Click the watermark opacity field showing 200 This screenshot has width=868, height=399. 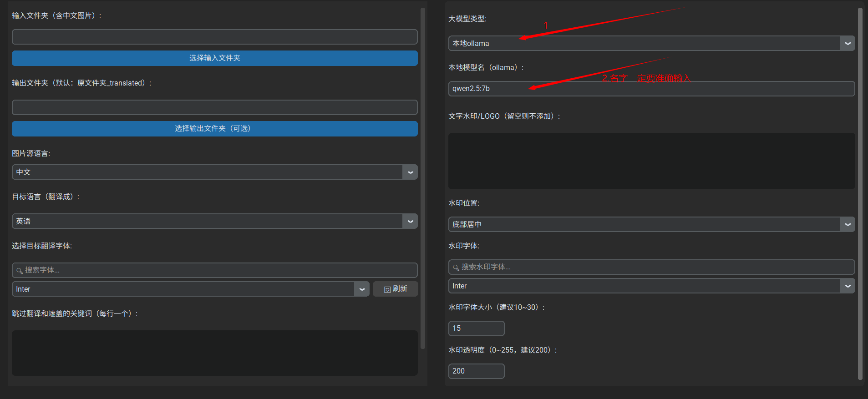476,371
